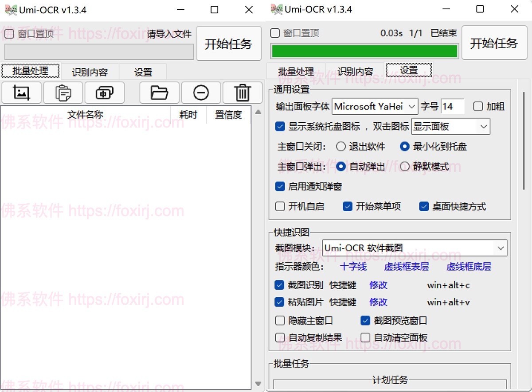532x392 pixels.
Task: Enable 开机自启 startup option
Action: [x=280, y=206]
